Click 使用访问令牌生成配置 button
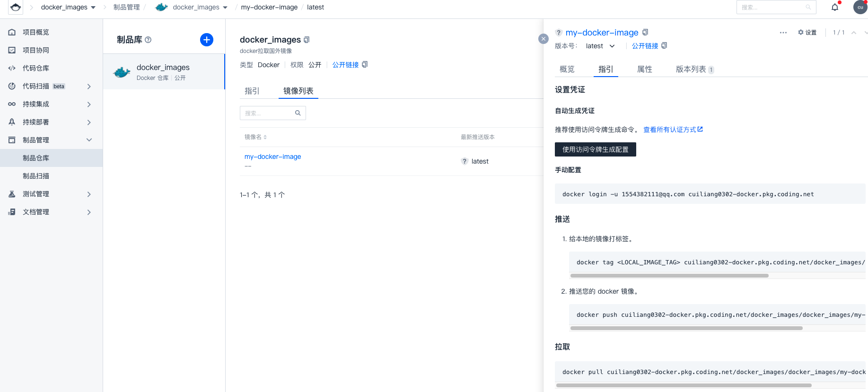The height and width of the screenshot is (392, 868). tap(596, 149)
